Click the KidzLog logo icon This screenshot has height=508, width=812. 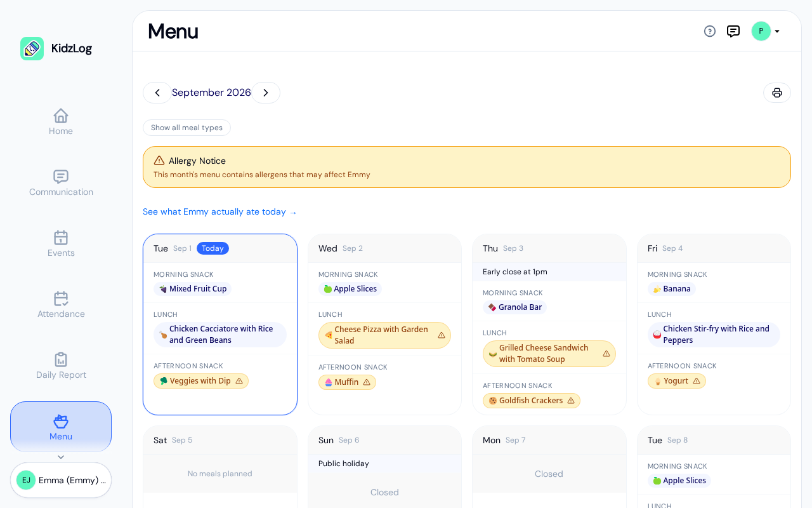pos(32,48)
